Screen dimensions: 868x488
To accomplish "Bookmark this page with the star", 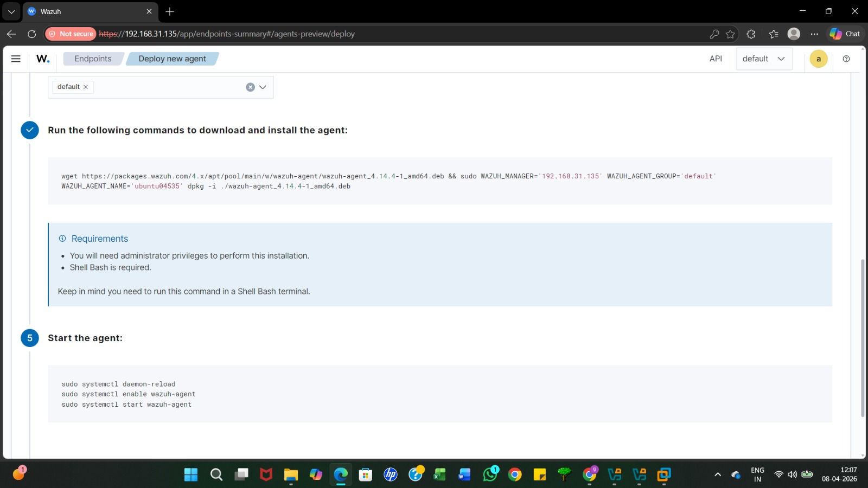I will pyautogui.click(x=731, y=34).
